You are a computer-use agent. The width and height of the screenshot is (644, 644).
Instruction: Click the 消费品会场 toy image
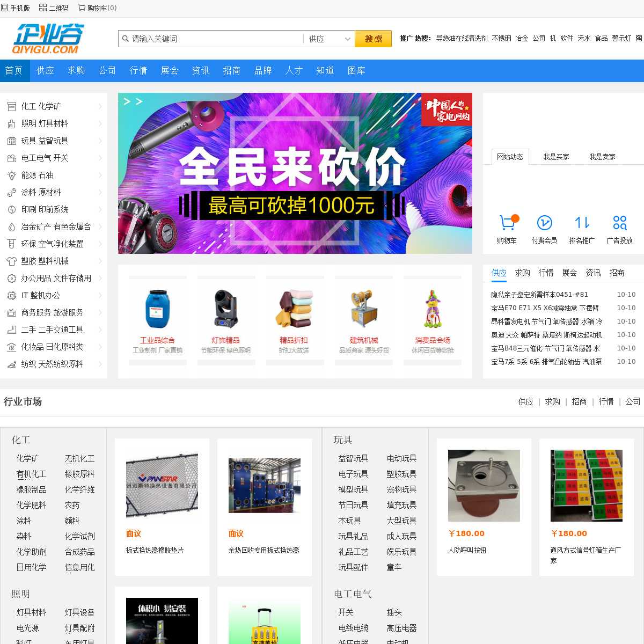(x=433, y=309)
